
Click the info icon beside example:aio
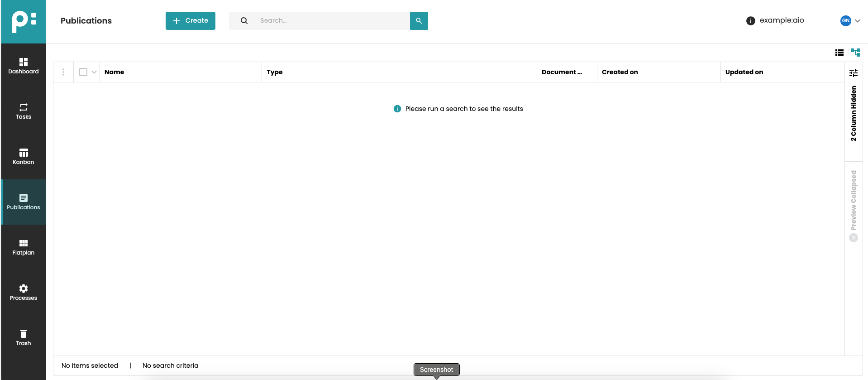point(750,21)
